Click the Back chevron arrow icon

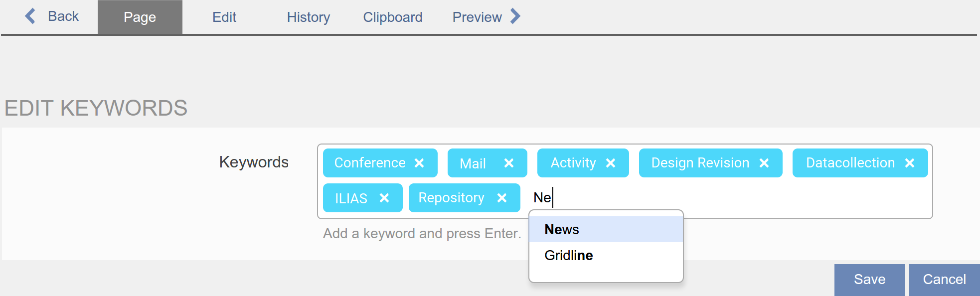30,16
